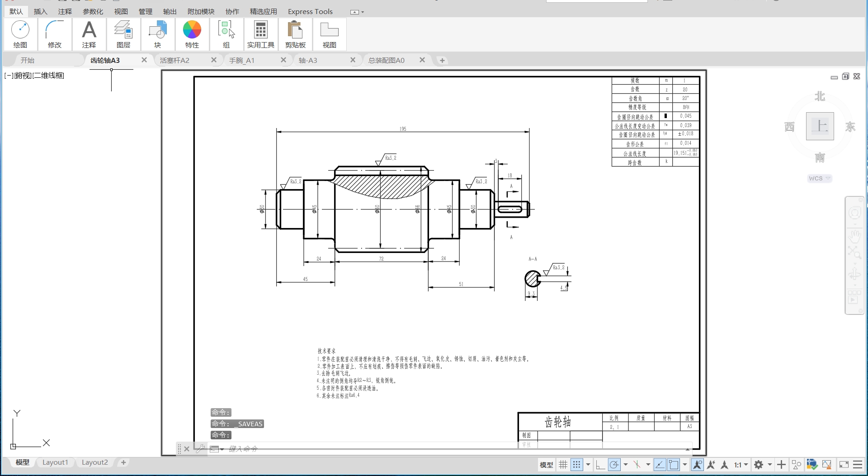Screen dimensions: 868x476
Task: Expand ribbon minimize options arrow
Action: pyautogui.click(x=363, y=12)
